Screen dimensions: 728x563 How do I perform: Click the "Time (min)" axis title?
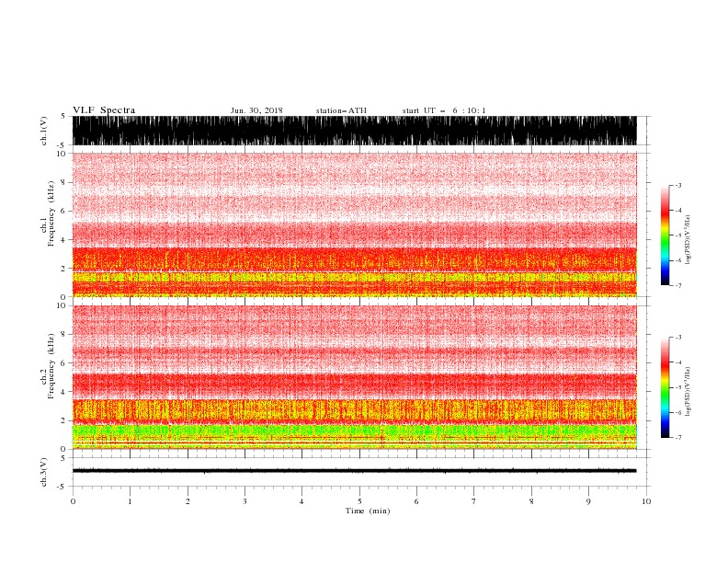tap(368, 511)
